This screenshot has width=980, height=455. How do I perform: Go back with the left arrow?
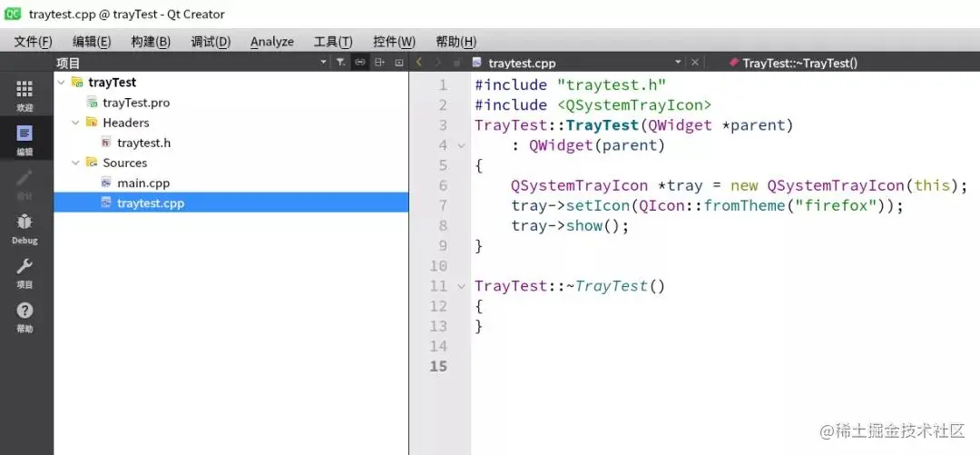tap(418, 62)
